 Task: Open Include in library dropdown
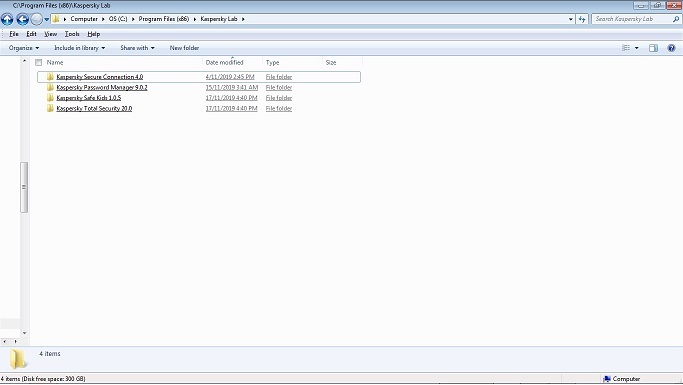pyautogui.click(x=80, y=48)
